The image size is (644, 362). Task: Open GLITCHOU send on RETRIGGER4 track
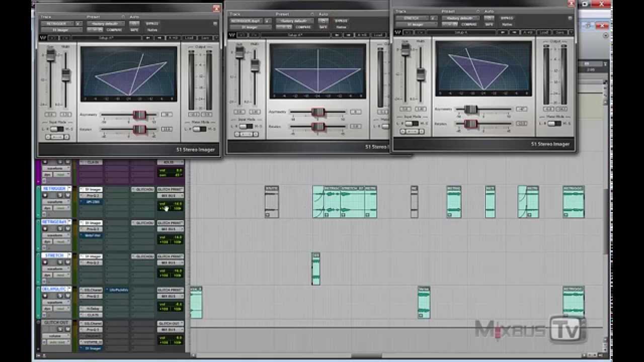point(143,223)
